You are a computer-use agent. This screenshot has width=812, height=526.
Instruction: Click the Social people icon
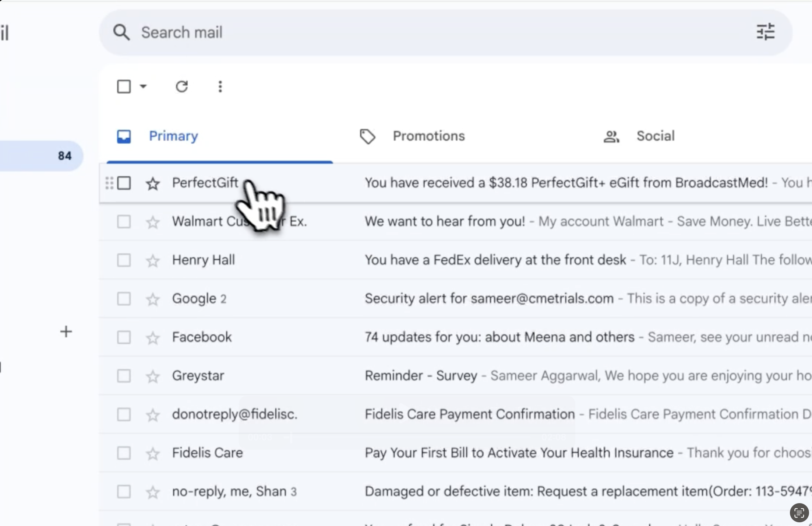pos(611,137)
